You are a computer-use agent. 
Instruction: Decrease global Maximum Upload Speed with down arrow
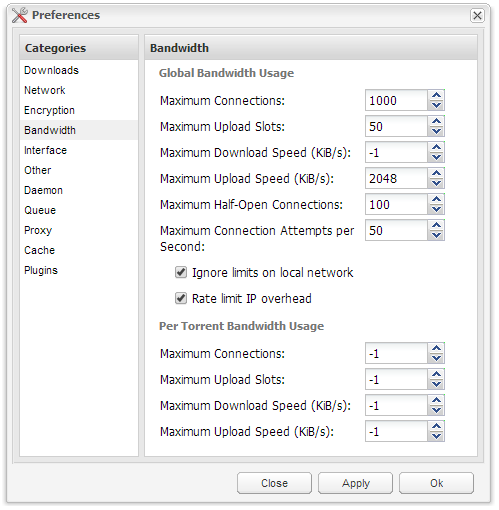pos(436,183)
